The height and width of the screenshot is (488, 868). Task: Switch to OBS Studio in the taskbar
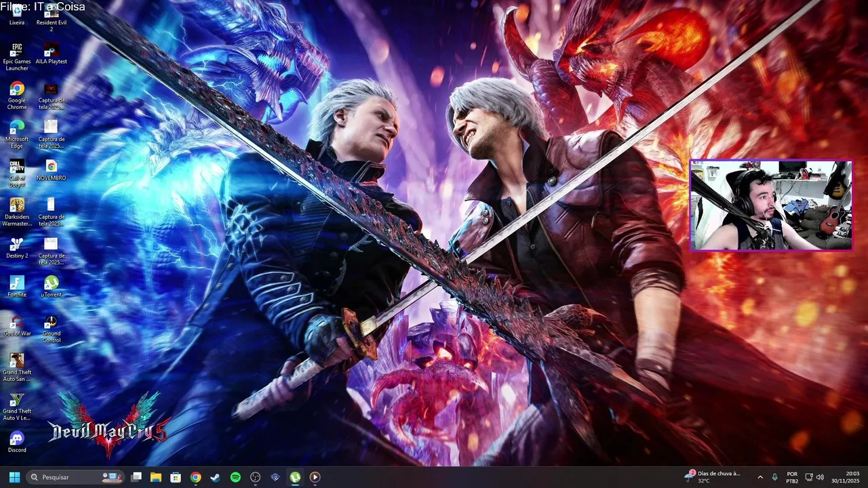coord(255,477)
